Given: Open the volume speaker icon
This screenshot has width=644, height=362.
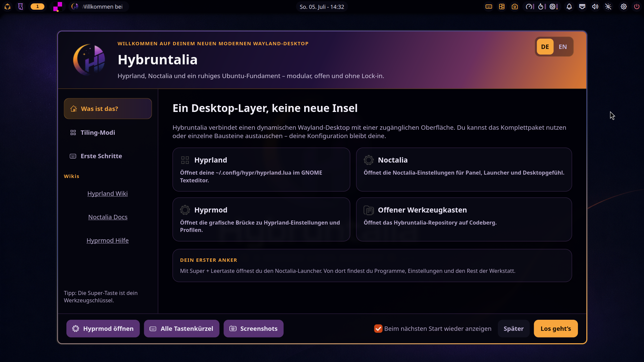Looking at the screenshot, I should tap(595, 7).
